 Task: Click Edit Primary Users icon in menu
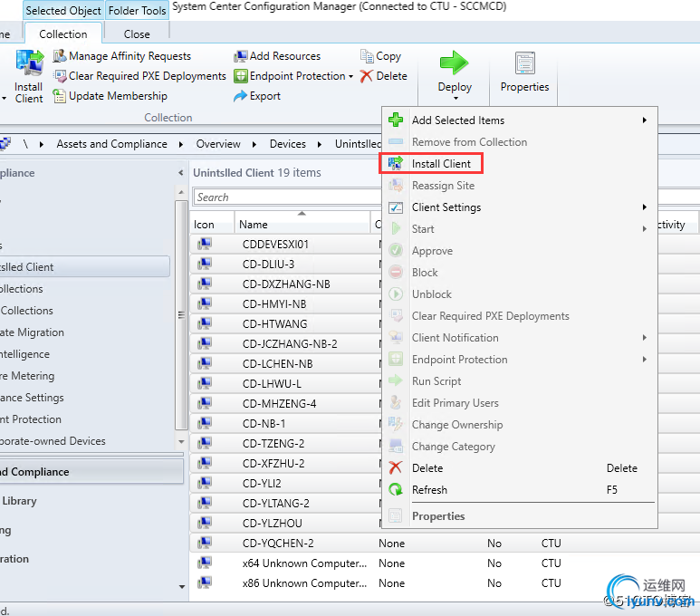(x=396, y=402)
